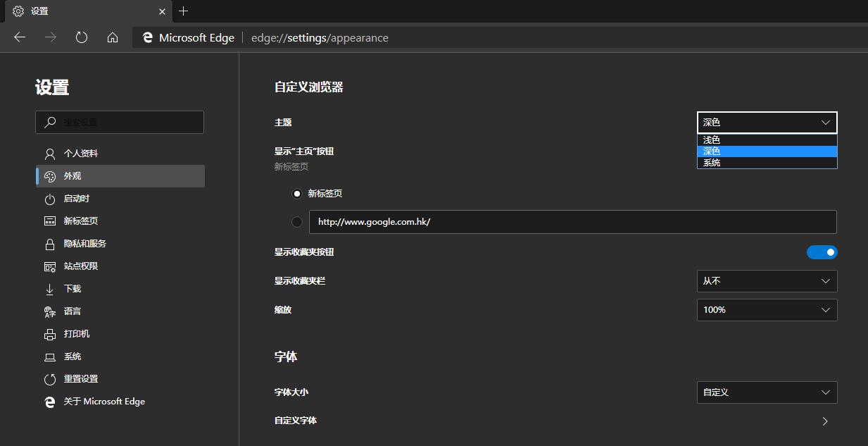Select the radio button next to google.com.hk
The height and width of the screenshot is (446, 868).
[297, 221]
